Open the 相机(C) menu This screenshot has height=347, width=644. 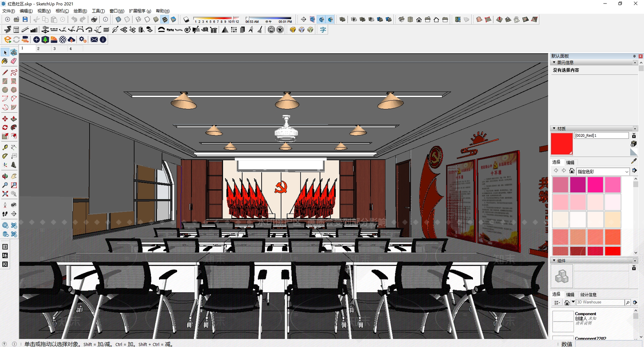pos(62,11)
